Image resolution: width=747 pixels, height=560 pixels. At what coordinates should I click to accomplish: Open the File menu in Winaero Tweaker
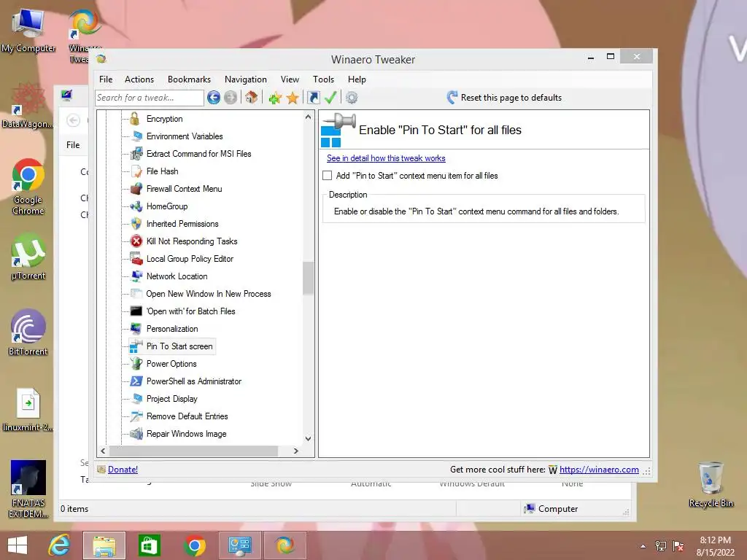pyautogui.click(x=106, y=79)
